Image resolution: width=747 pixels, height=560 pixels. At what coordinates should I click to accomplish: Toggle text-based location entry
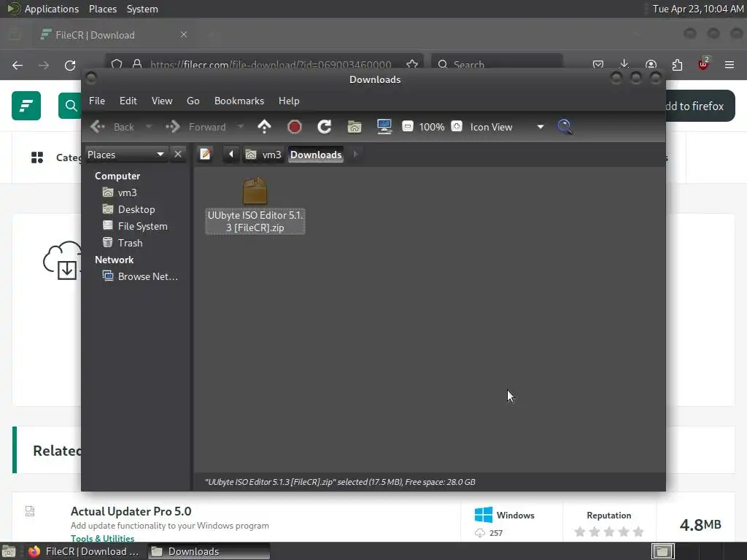(x=205, y=155)
